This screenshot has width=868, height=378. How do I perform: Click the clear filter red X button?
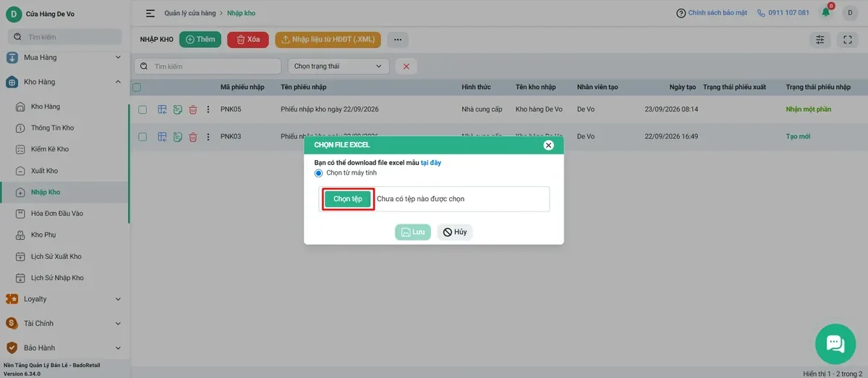tap(406, 66)
